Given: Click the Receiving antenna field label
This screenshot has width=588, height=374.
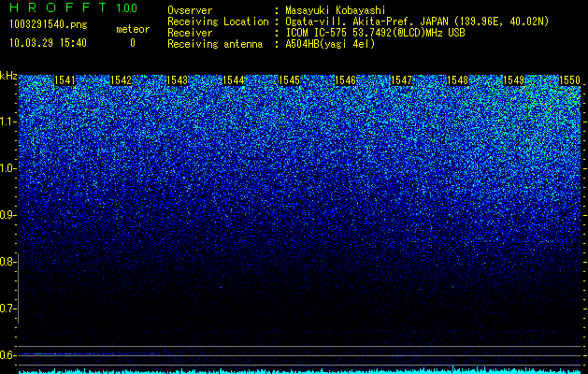Looking at the screenshot, I should pyautogui.click(x=215, y=44).
